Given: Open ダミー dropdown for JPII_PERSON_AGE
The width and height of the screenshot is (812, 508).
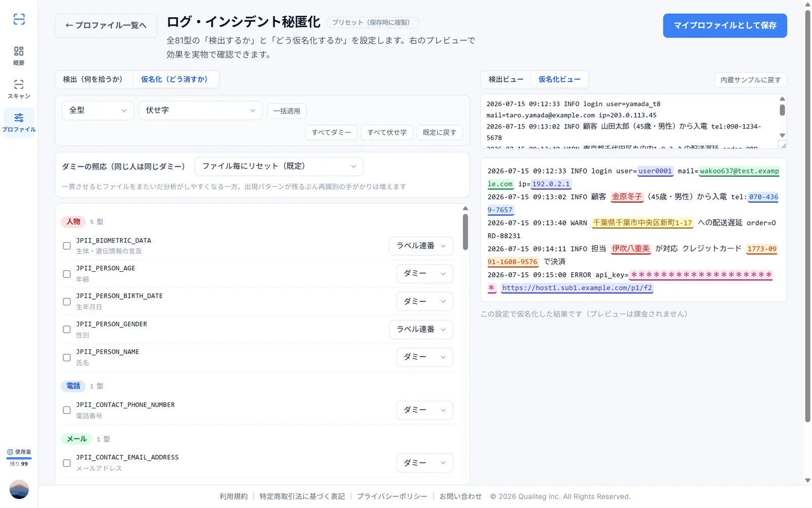Looking at the screenshot, I should click(x=425, y=273).
